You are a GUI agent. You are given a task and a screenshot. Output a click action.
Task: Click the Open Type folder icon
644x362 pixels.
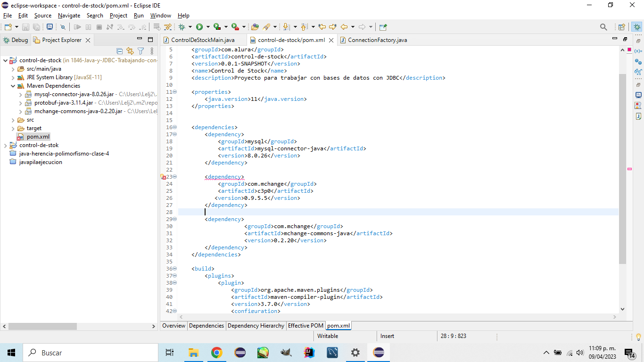pos(255,27)
